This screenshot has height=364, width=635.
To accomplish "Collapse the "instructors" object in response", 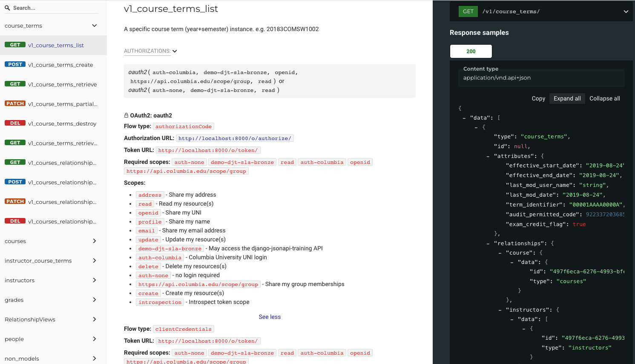I will 500,310.
